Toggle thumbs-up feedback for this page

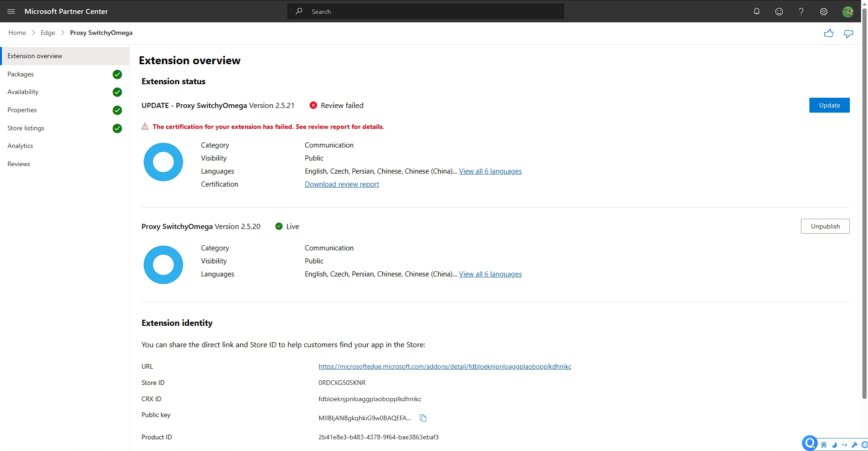pyautogui.click(x=829, y=33)
